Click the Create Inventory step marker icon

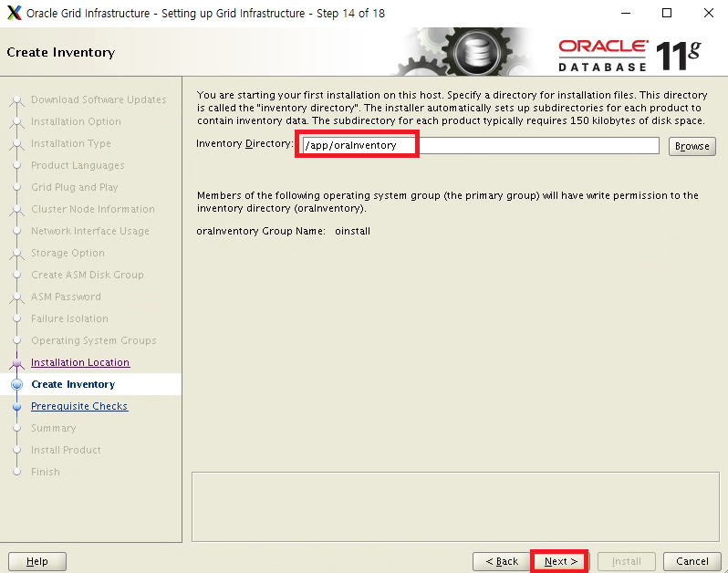pos(16,384)
